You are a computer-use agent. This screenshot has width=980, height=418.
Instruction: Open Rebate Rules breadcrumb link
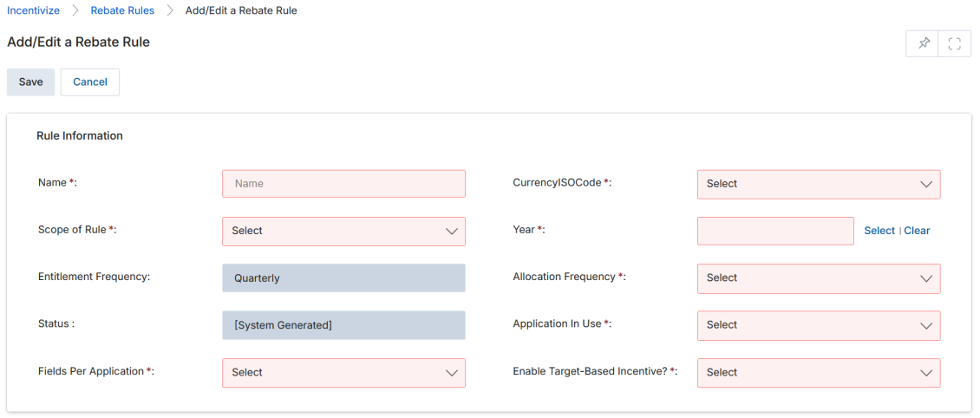point(122,10)
